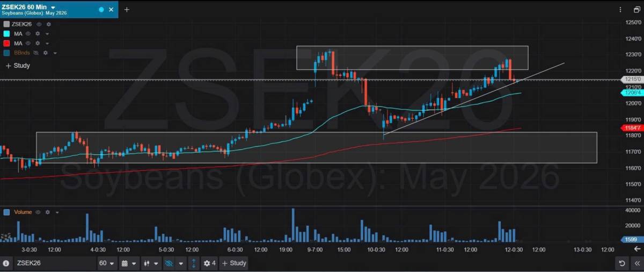
Task: Click the grey ZSEK26 color swatch
Action: (x=6, y=24)
